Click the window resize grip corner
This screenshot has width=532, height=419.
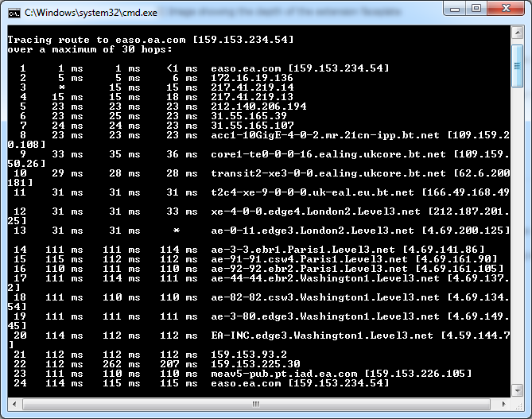[x=518, y=405]
